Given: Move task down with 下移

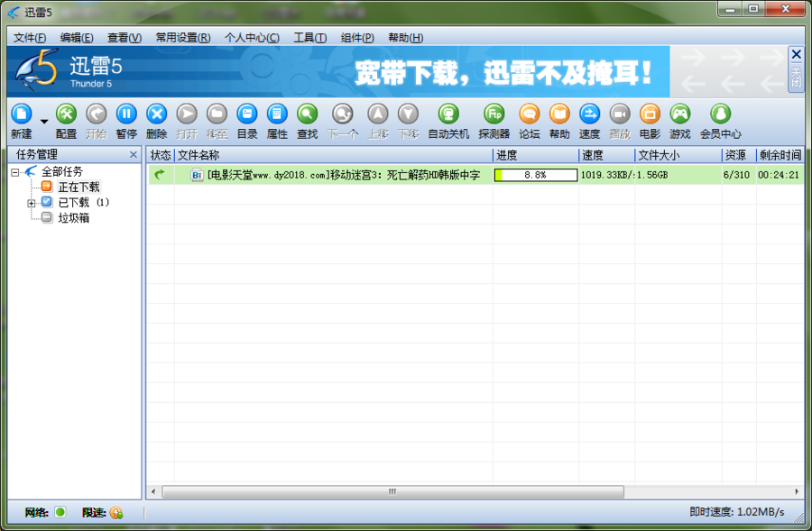Looking at the screenshot, I should click(408, 114).
